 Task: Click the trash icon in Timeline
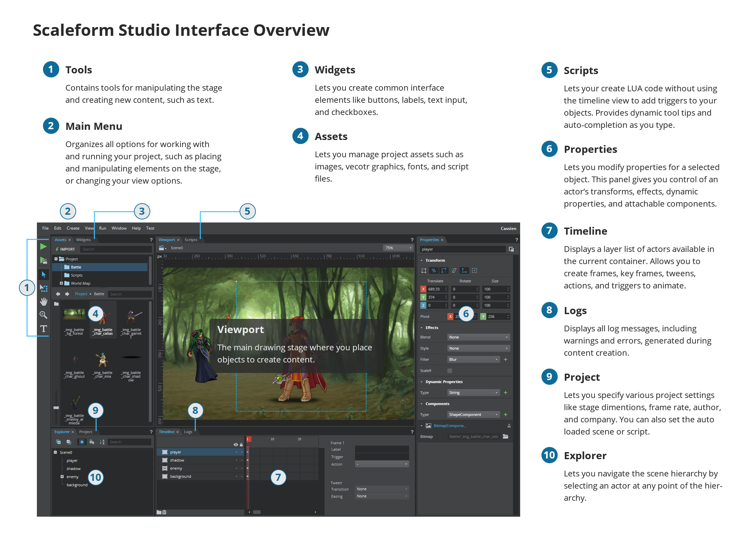coord(164,512)
